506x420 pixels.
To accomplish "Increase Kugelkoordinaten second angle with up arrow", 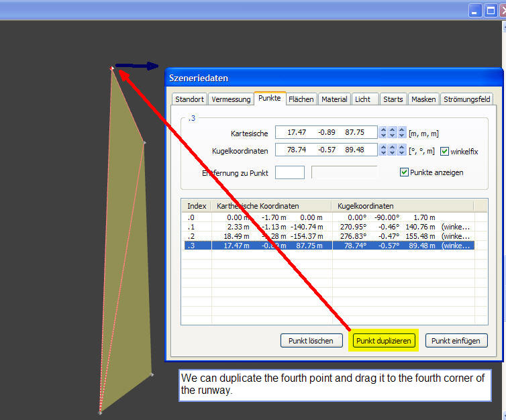I will click(x=393, y=147).
